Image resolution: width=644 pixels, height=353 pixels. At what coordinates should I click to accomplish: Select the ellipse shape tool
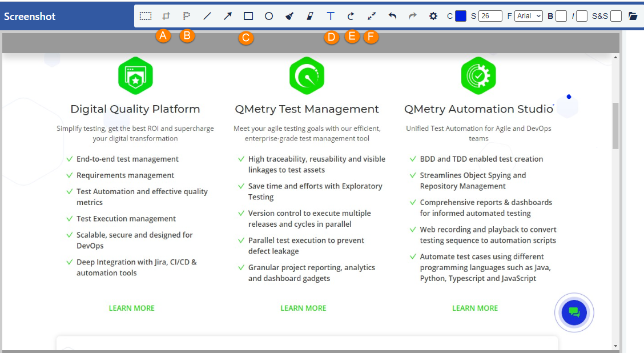(268, 15)
